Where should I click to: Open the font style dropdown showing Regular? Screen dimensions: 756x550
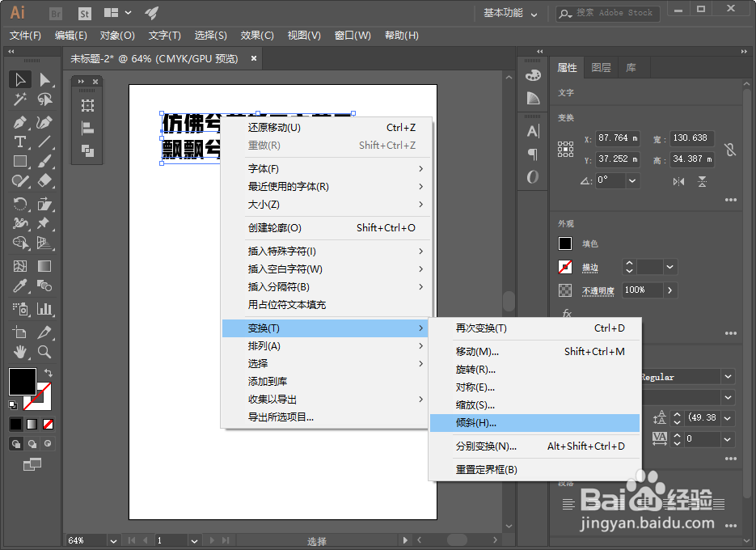coord(725,376)
